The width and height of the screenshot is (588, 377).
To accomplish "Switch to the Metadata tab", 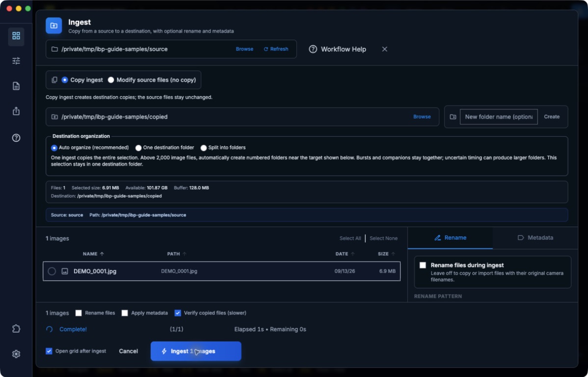I will pyautogui.click(x=535, y=238).
